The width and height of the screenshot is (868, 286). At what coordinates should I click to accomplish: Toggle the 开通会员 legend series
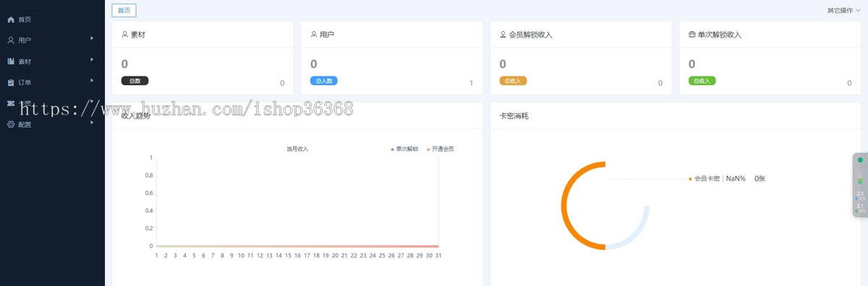(441, 149)
